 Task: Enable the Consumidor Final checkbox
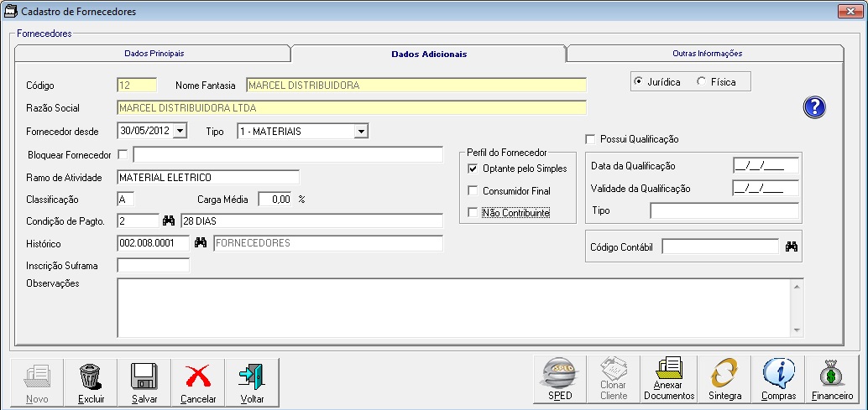click(473, 190)
